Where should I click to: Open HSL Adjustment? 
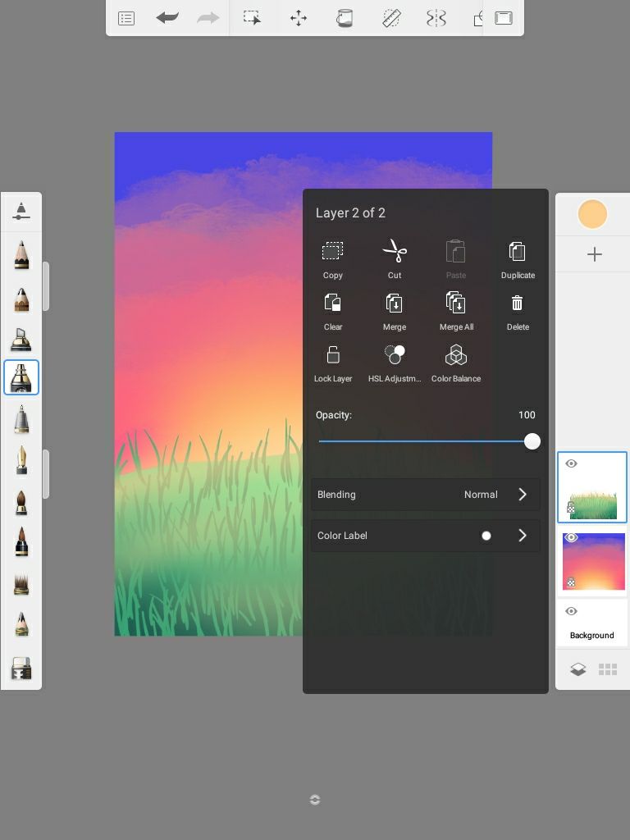[395, 363]
